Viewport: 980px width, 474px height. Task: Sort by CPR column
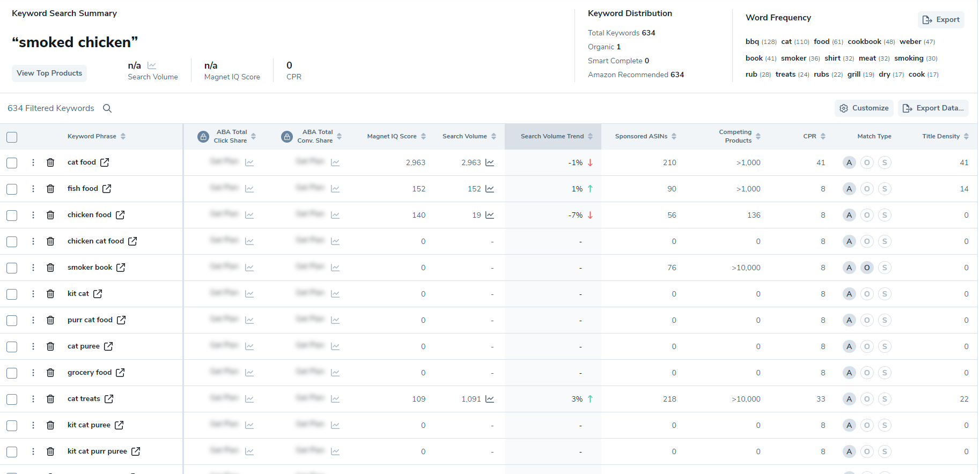tap(823, 136)
